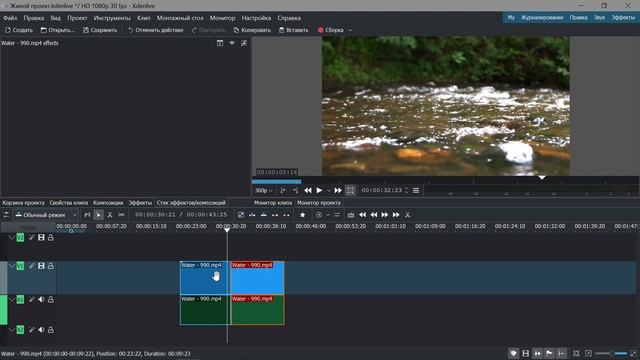Screen dimensions: 640x360
Task: Open timeline track settings icon at far left
Action: pos(6,215)
